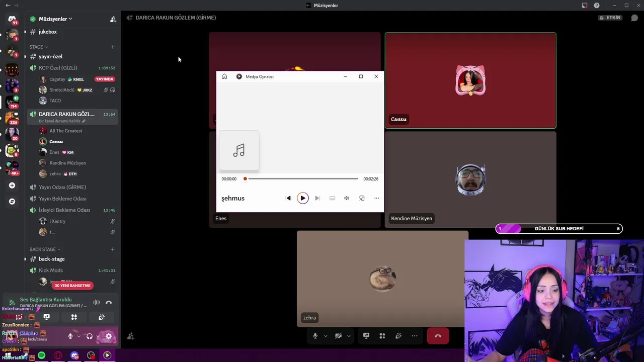Click the music note album art thumbnail
This screenshot has width=644, height=362.
(239, 150)
